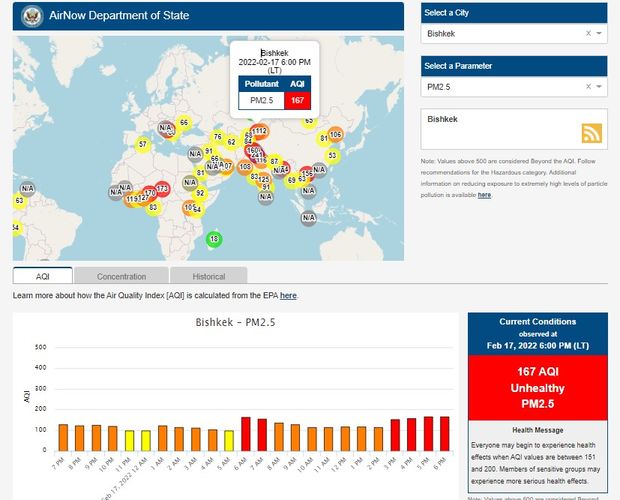Open the orange RSS feed icon
Screen dimensions: 620x500
(x=591, y=134)
